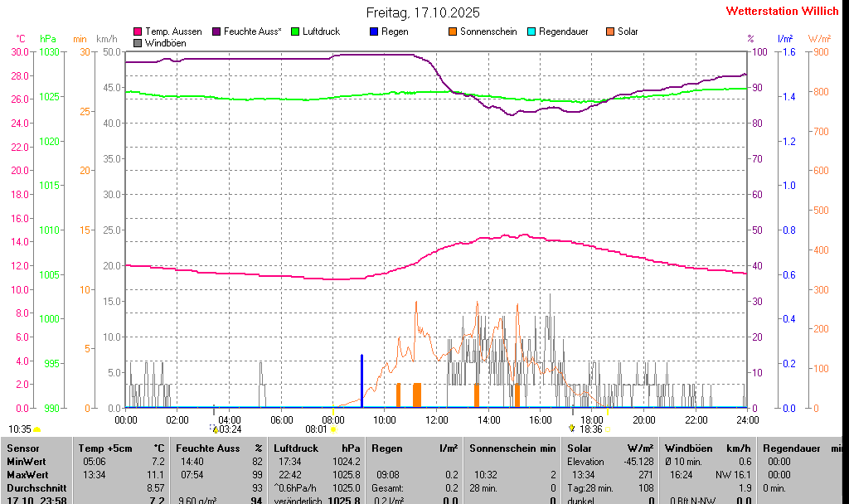Click the sunrise icon next to 08:01
This screenshot has width=849, height=504.
(334, 429)
